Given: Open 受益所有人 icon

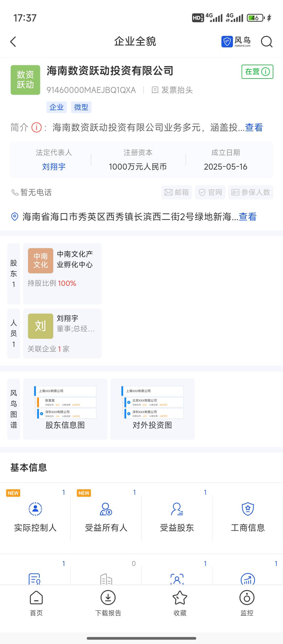Looking at the screenshot, I should (106, 509).
